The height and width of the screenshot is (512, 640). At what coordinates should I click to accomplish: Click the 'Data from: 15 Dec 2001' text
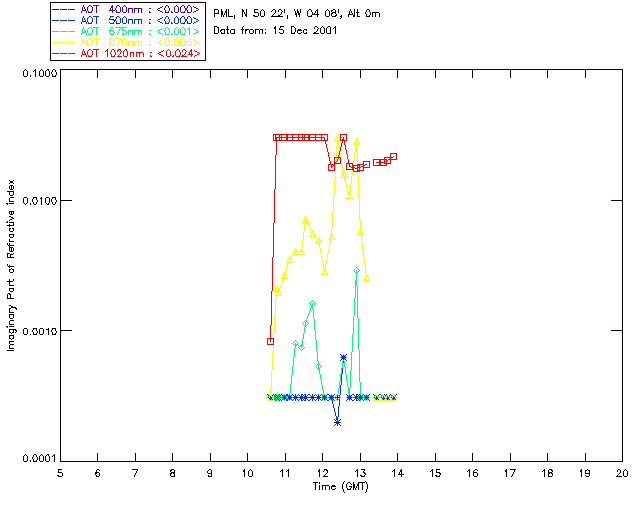[x=275, y=30]
